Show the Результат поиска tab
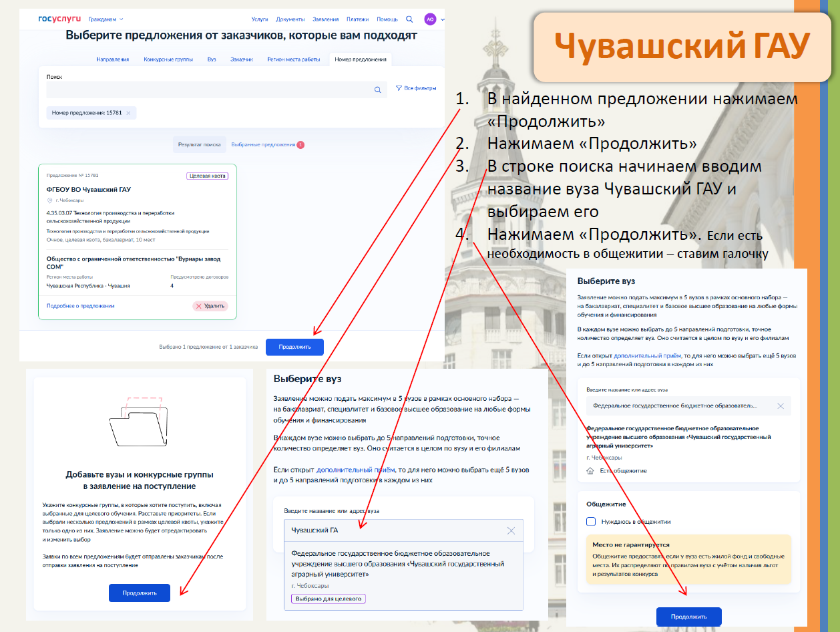840x632 pixels. (199, 144)
